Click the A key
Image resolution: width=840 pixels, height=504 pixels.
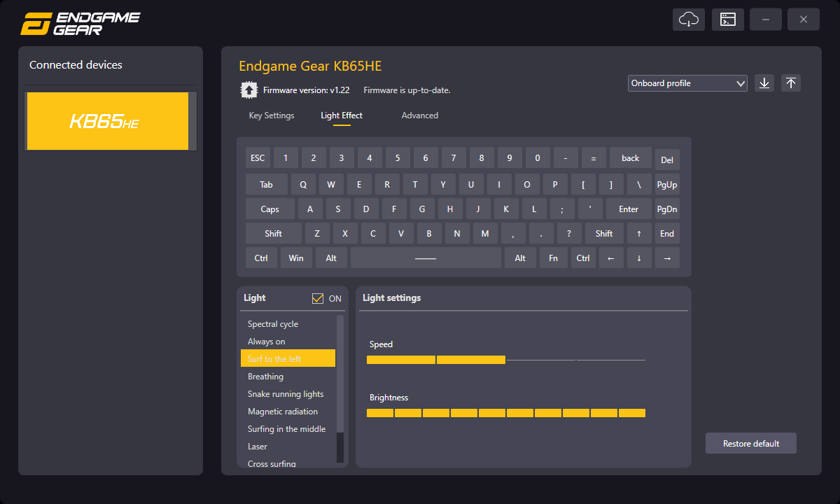coord(310,209)
